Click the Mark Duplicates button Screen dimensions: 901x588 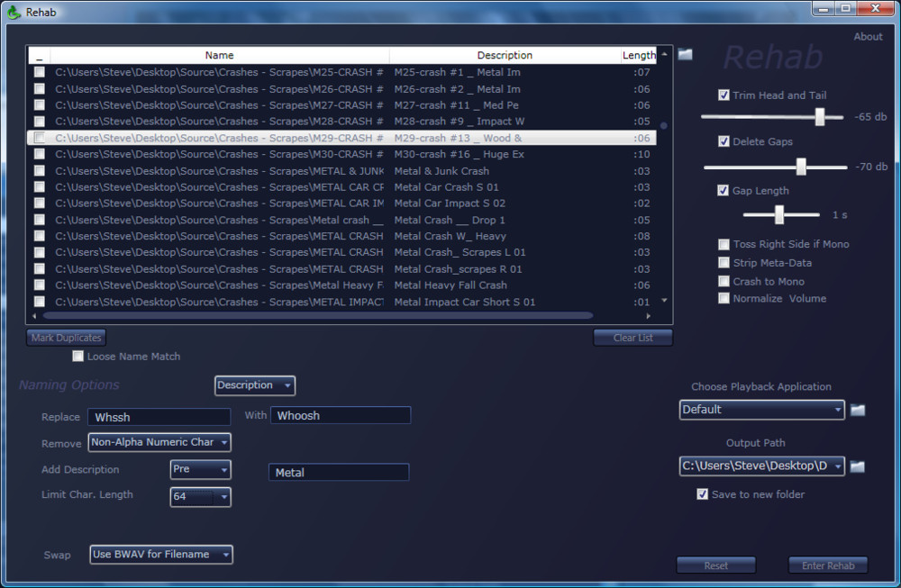pos(66,338)
